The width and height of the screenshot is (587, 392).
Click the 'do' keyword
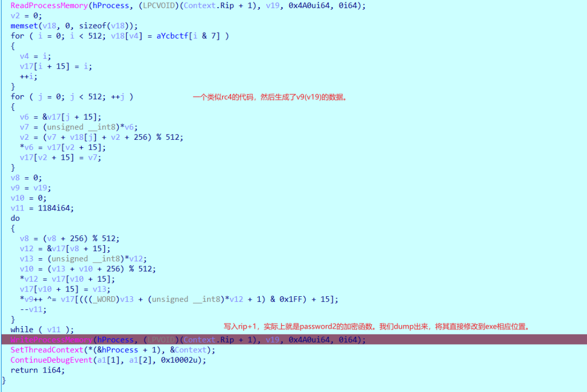coord(15,218)
